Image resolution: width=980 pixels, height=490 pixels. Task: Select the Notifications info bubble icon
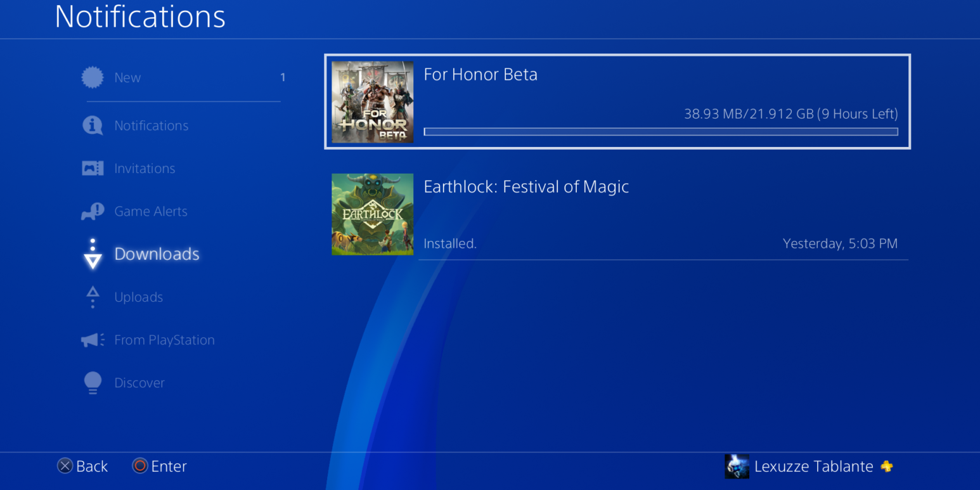(93, 126)
